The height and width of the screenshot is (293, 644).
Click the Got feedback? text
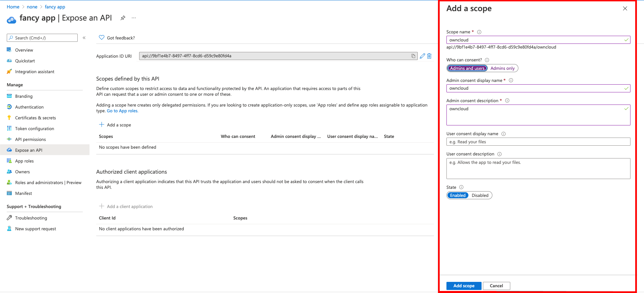(x=121, y=38)
